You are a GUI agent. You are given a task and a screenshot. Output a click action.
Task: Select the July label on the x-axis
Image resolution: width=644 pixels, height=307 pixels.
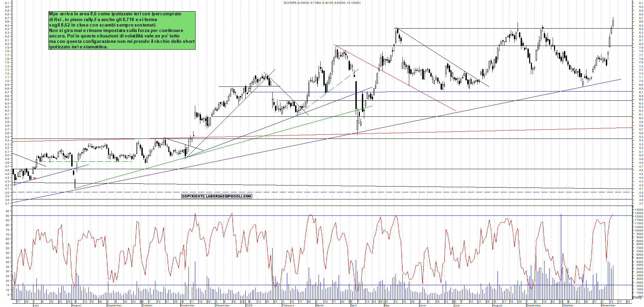36,306
